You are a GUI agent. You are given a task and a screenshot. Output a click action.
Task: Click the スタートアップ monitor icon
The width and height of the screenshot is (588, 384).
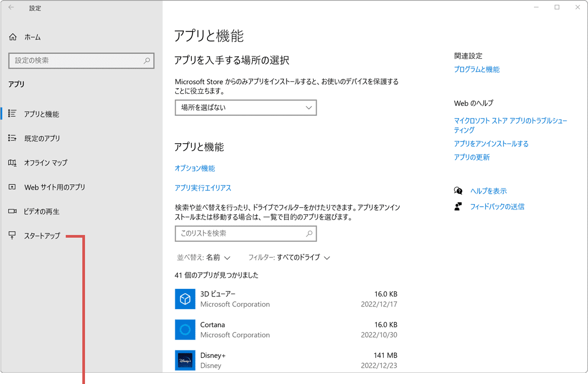point(12,235)
